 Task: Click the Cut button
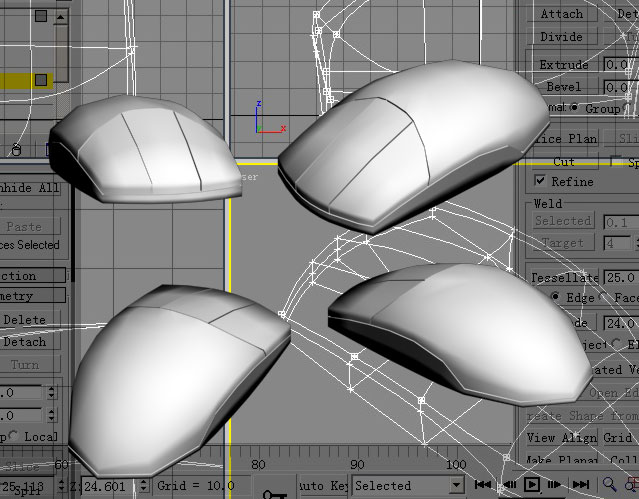(563, 161)
